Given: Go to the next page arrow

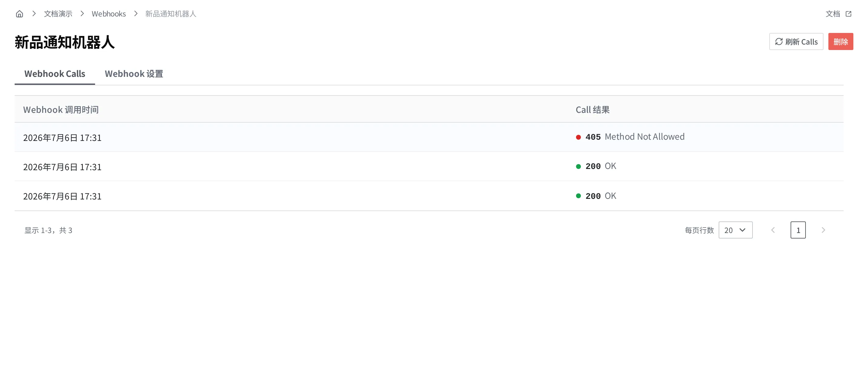Looking at the screenshot, I should (823, 230).
